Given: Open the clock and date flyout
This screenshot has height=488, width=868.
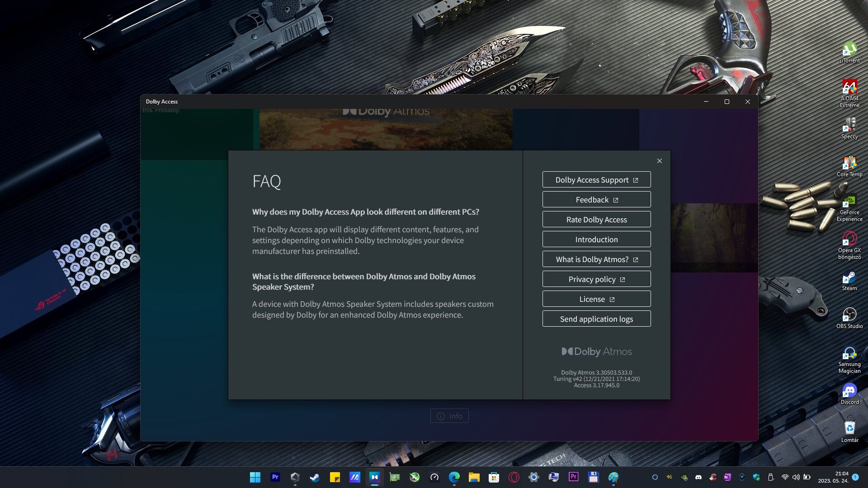Looking at the screenshot, I should click(x=833, y=477).
